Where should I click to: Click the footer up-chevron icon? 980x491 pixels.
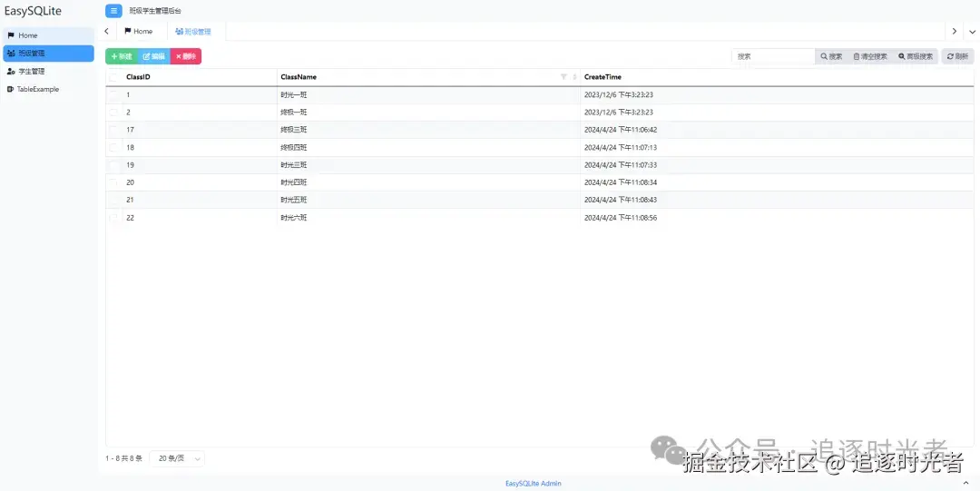[966, 484]
